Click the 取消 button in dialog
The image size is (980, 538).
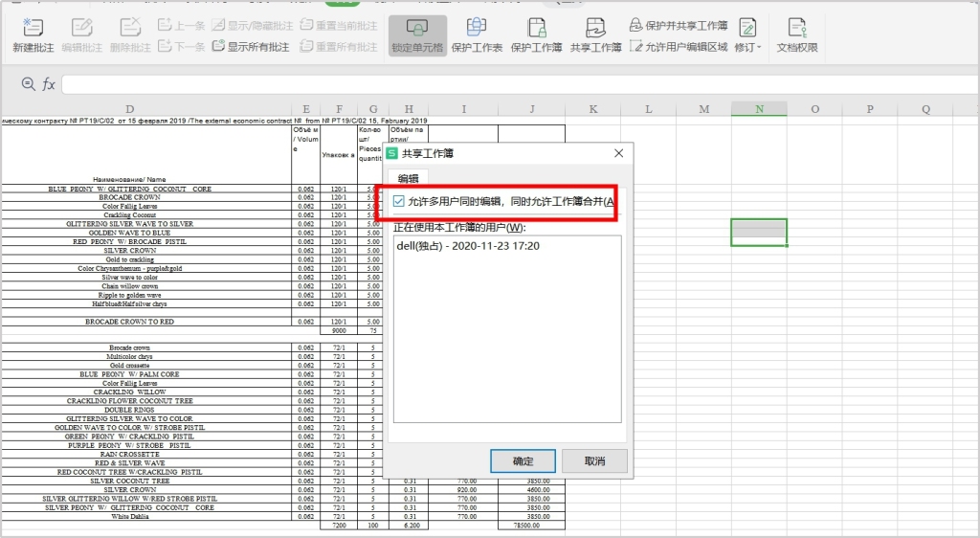click(x=594, y=461)
